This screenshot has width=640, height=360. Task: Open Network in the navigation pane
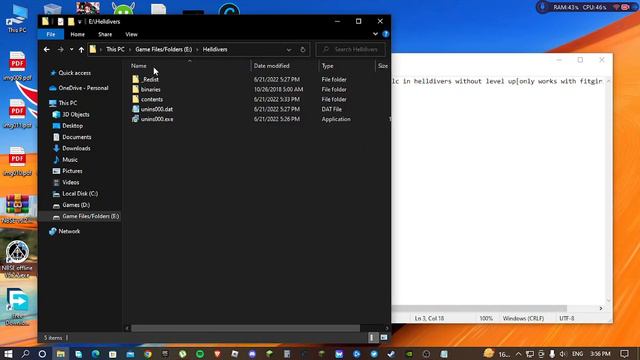click(x=69, y=231)
